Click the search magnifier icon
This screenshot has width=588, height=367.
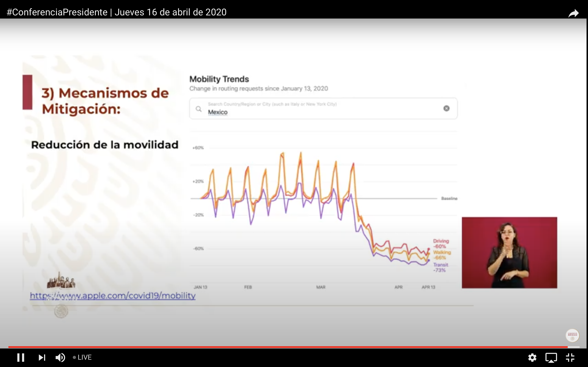click(x=199, y=109)
